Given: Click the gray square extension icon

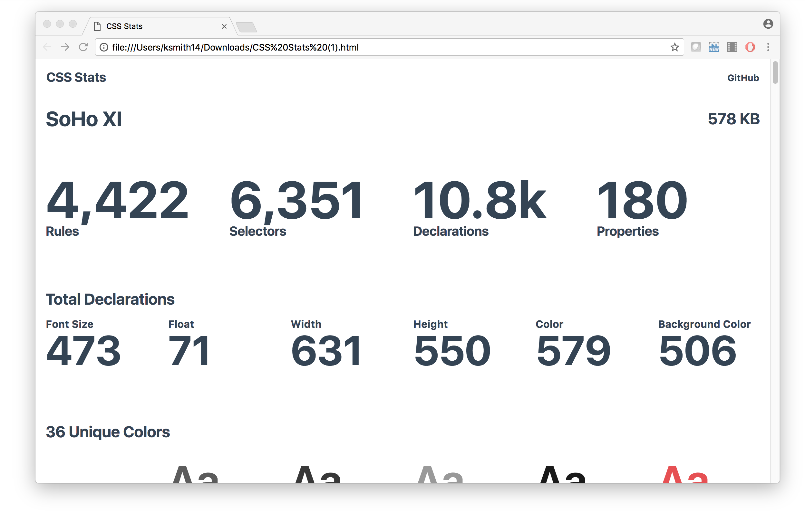Looking at the screenshot, I should (x=696, y=47).
